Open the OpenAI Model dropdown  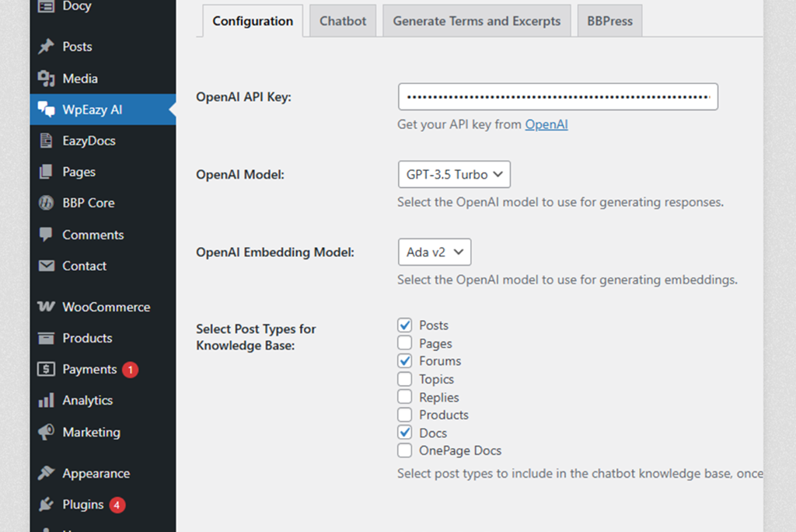pyautogui.click(x=454, y=175)
